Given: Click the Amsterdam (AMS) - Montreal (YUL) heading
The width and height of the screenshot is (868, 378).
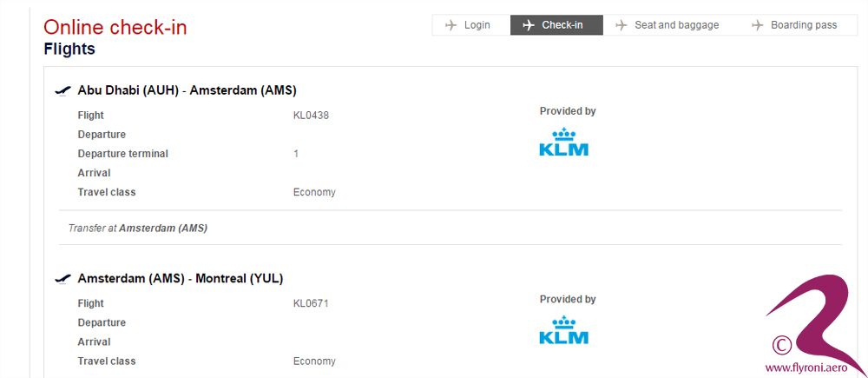Looking at the screenshot, I should tap(181, 278).
